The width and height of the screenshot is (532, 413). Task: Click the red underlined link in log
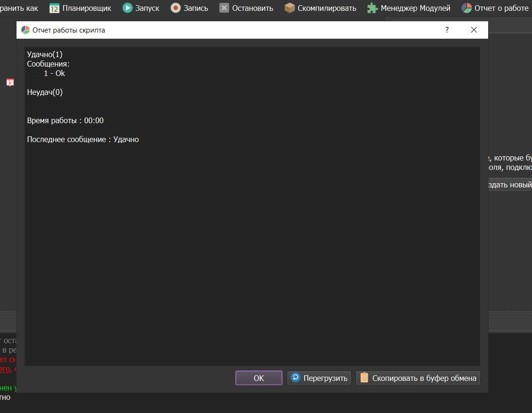point(5,369)
